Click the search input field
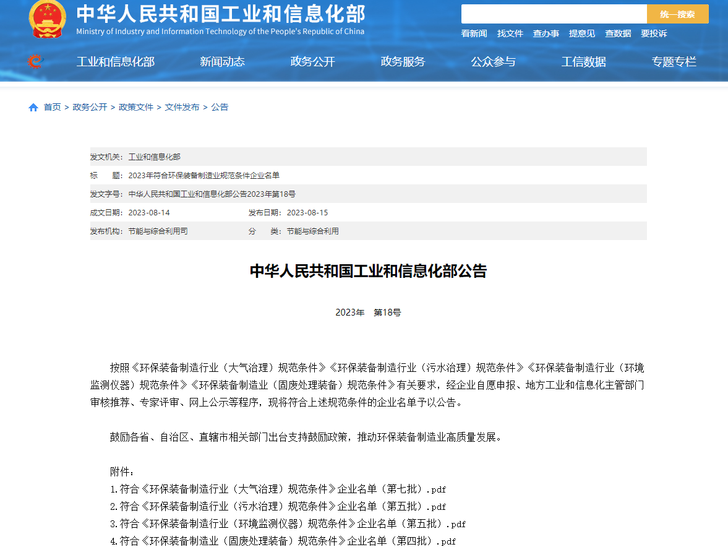The image size is (728, 560). click(554, 14)
